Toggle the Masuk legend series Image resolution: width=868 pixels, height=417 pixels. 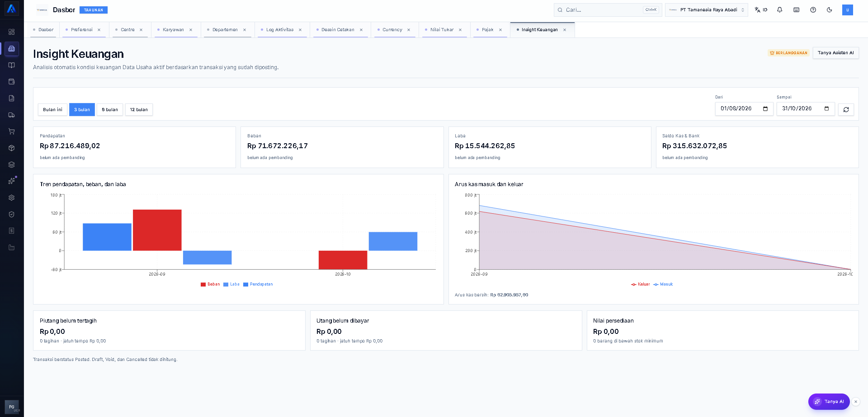663,284
